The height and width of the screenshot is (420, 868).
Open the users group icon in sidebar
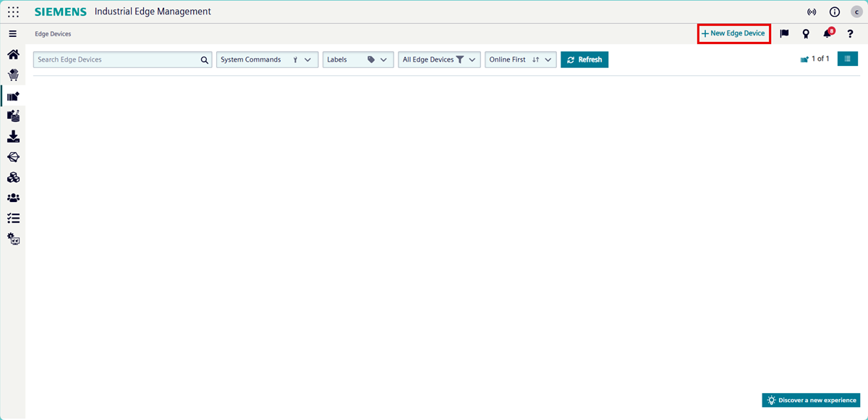click(13, 198)
